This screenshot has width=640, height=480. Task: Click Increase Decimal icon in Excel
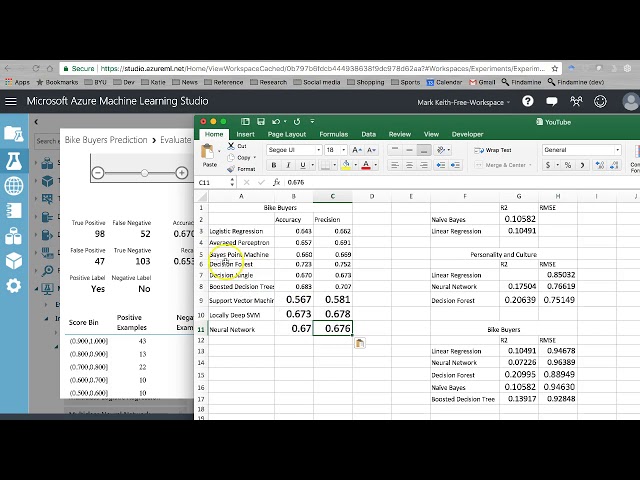tap(600, 165)
